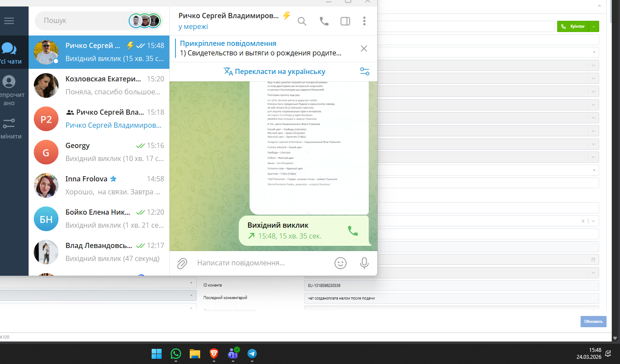
Task: Search within the Ричко Сергей chat
Action: (x=302, y=21)
